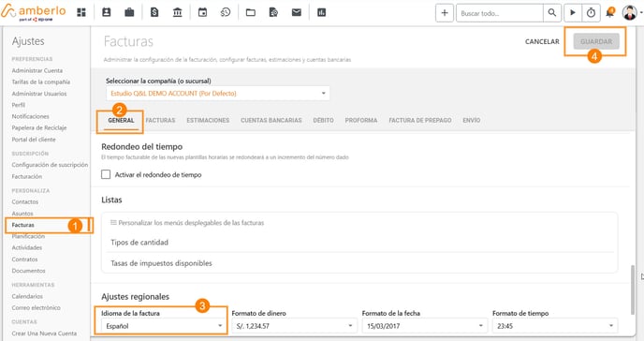The width and height of the screenshot is (644, 341).
Task: Open the contacts icon in top bar
Action: click(107, 13)
